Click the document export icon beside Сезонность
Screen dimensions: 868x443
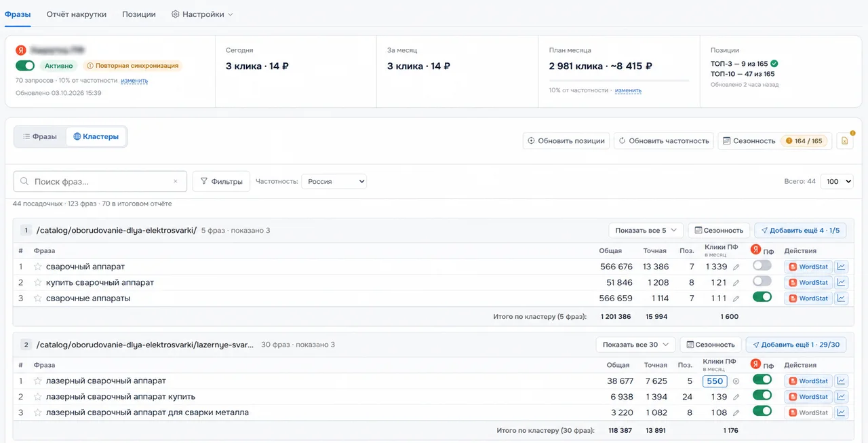click(x=844, y=141)
